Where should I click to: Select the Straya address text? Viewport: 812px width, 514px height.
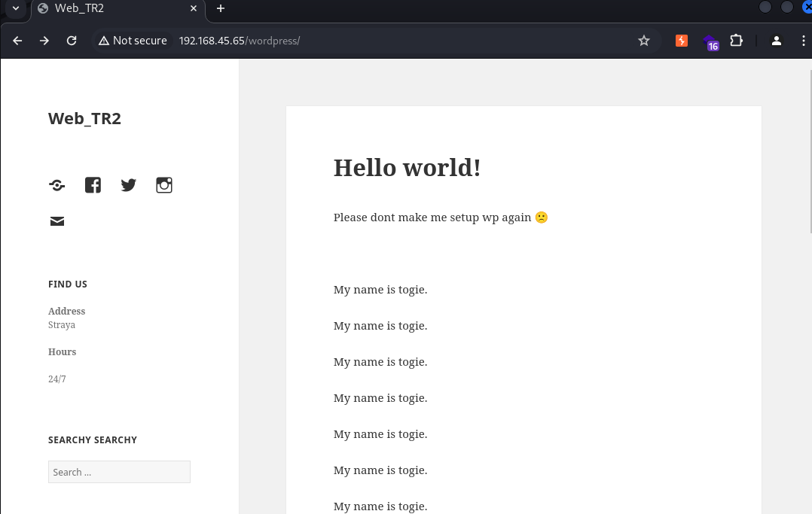coord(62,325)
